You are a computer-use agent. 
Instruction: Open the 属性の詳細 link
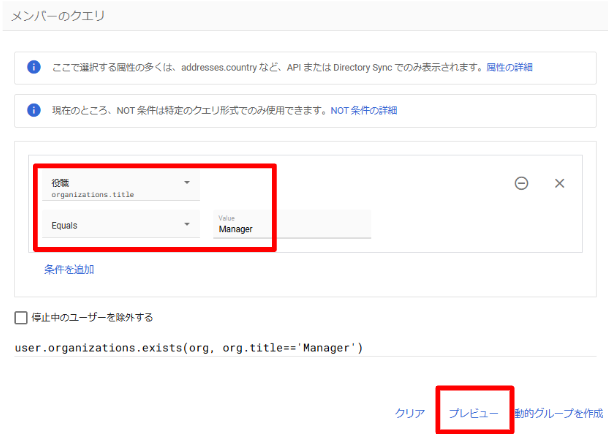[509, 67]
